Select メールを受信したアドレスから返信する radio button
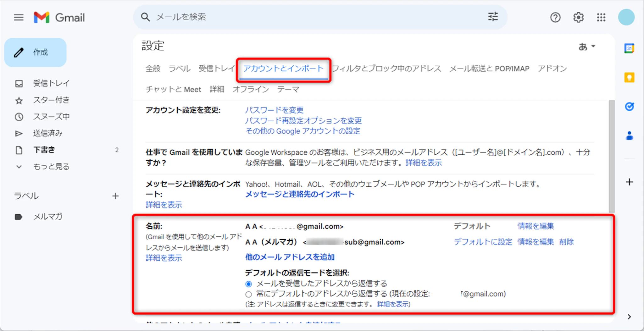Screen dimensions: 644x331 (249, 284)
